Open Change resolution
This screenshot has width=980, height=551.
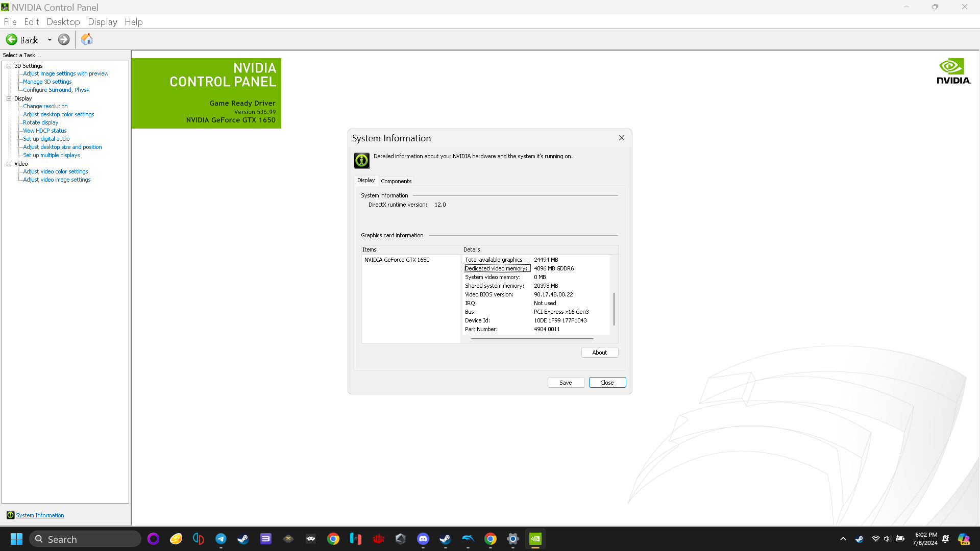tap(45, 106)
